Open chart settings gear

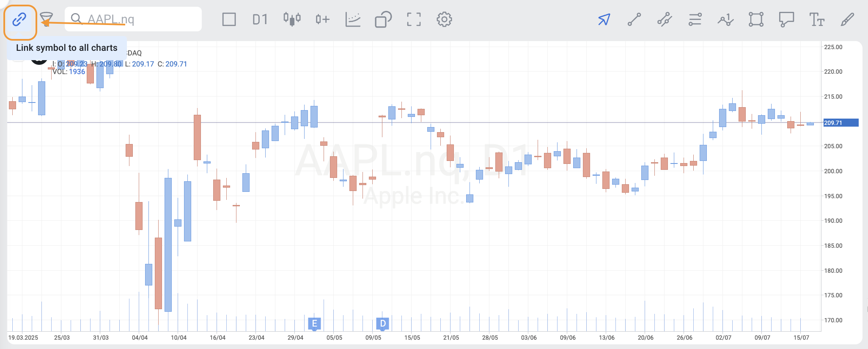(x=444, y=19)
